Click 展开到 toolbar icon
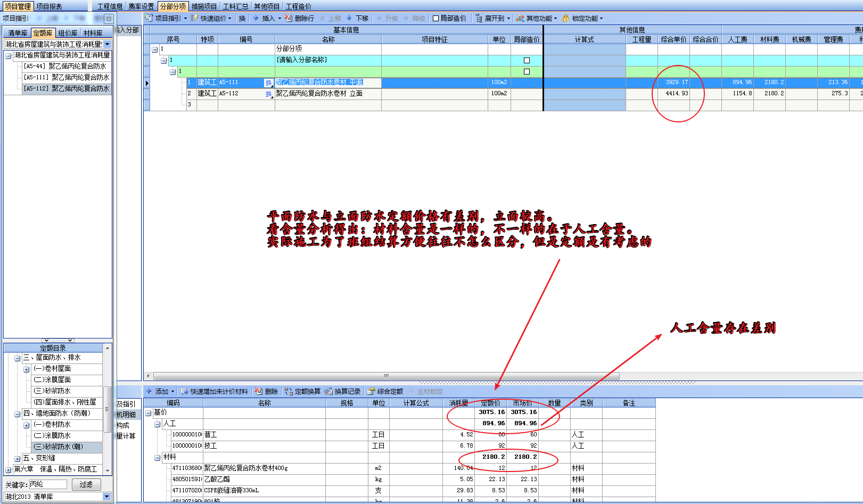The width and height of the screenshot is (863, 504). pos(479,18)
